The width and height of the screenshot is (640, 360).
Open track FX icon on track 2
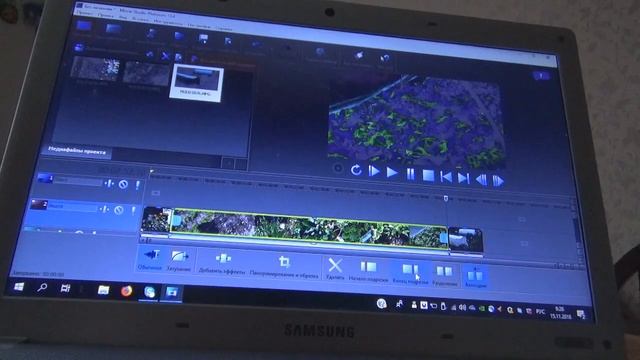pyautogui.click(x=104, y=209)
